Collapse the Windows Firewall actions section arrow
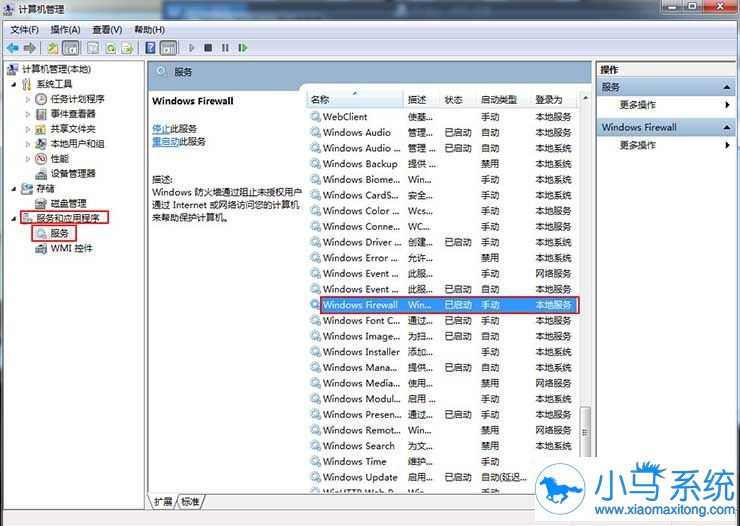This screenshot has width=740, height=526. [726, 127]
